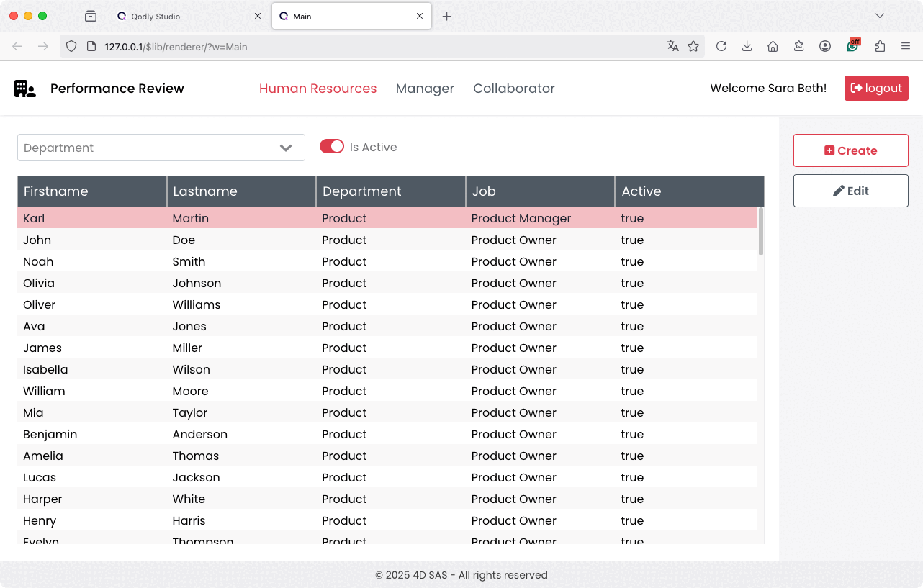
Task: Log out using the logout button
Action: [875, 89]
